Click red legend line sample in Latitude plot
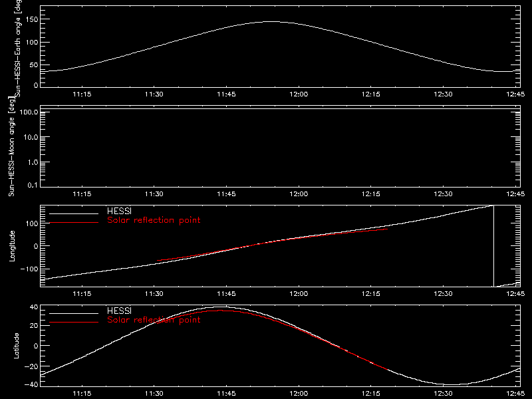 [x=74, y=322]
